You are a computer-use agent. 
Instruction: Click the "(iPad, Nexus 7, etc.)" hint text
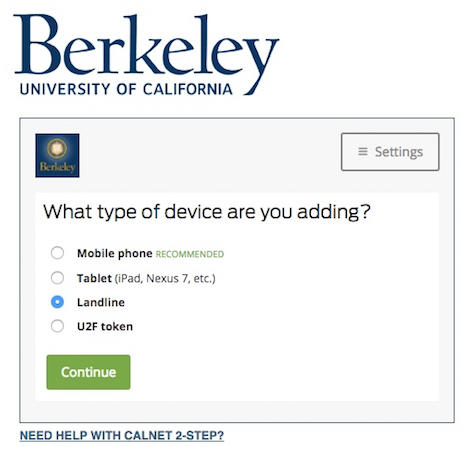click(165, 278)
